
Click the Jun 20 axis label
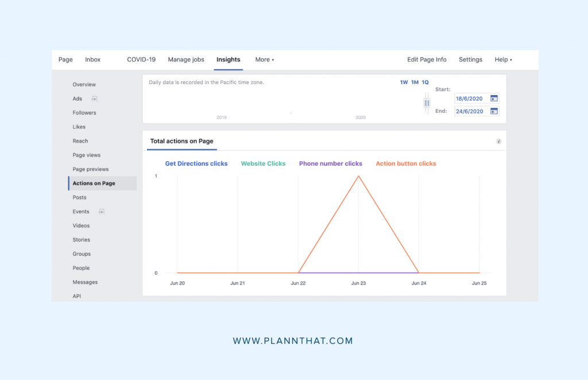pyautogui.click(x=177, y=283)
